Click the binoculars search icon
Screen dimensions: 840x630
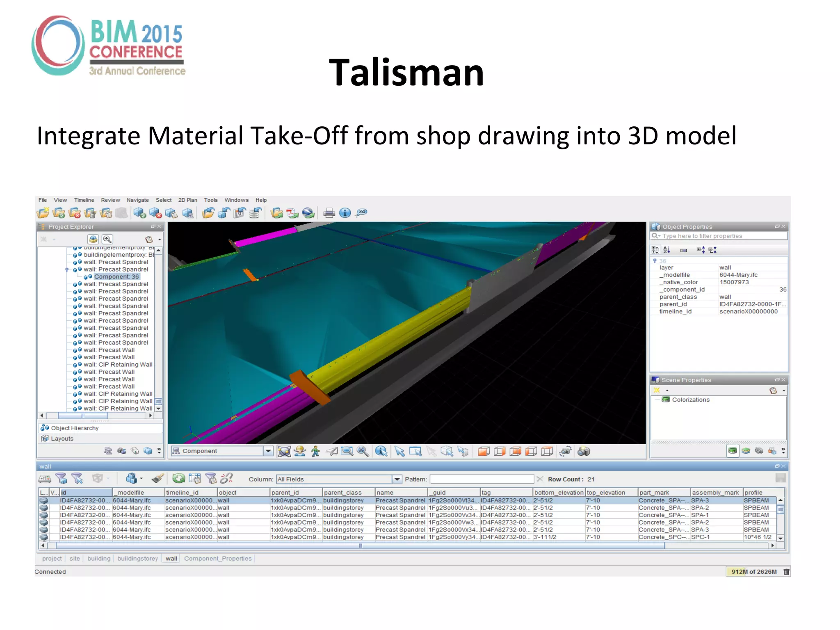coord(584,451)
